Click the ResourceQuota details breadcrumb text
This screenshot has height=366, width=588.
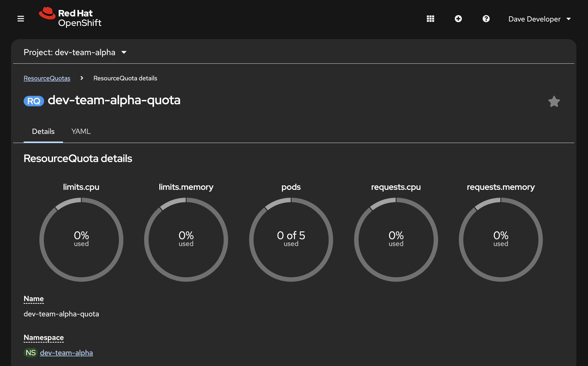click(x=125, y=78)
